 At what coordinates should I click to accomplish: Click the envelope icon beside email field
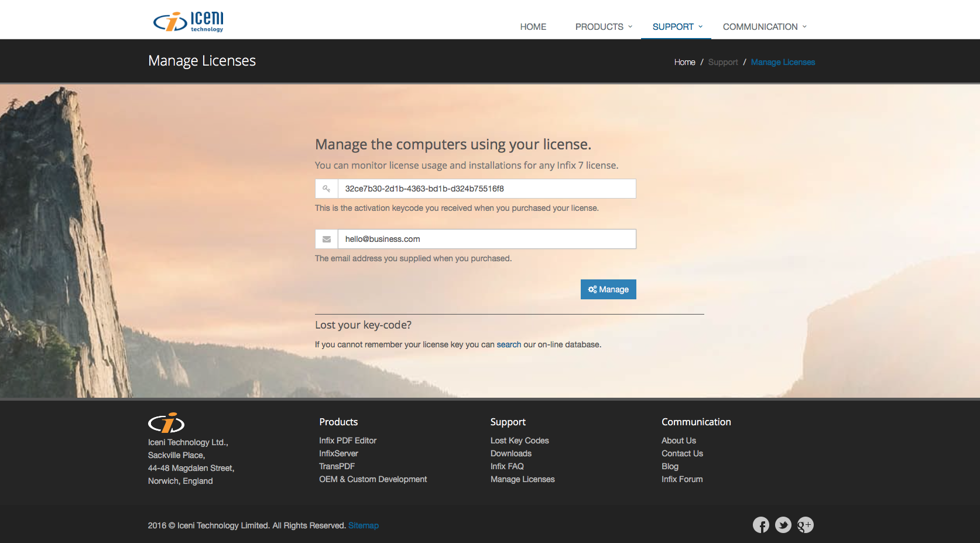click(327, 239)
